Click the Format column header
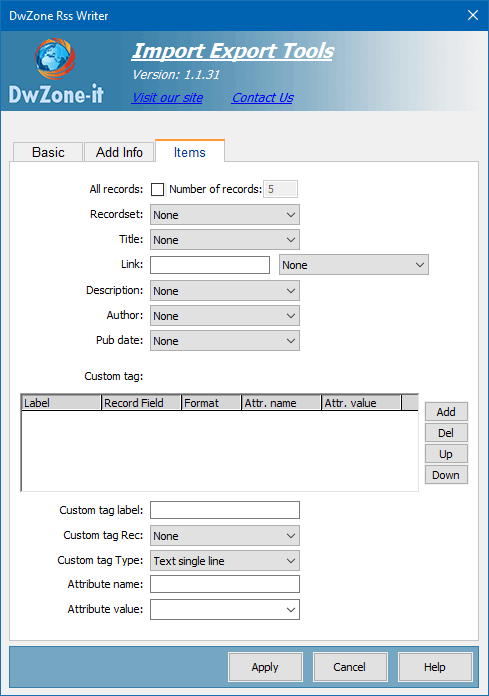 coord(211,403)
